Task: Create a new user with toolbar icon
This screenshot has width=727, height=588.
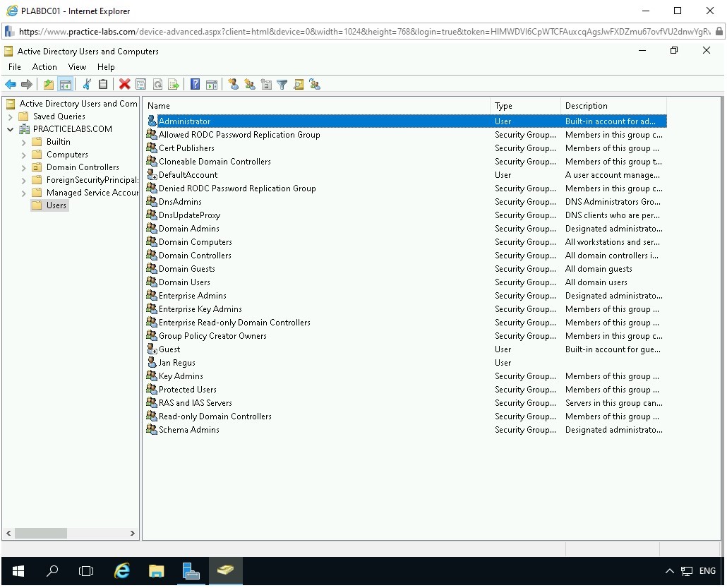Action: click(x=233, y=85)
